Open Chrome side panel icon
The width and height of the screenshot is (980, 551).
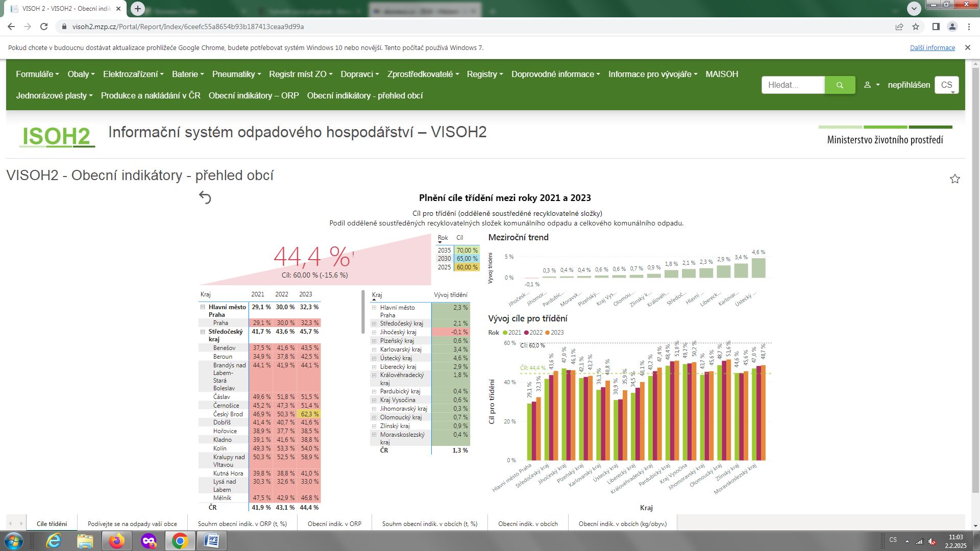[x=936, y=27]
